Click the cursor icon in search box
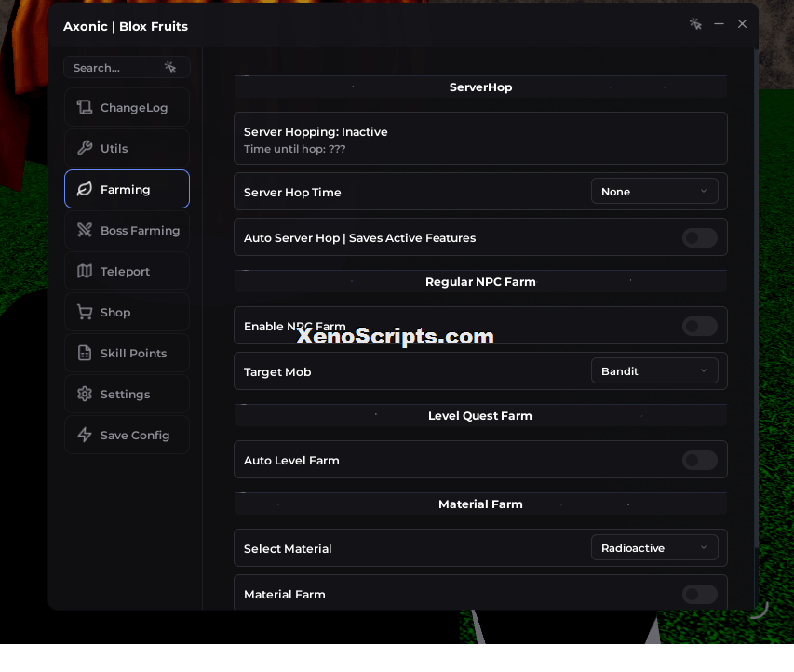794x672 pixels. tap(170, 67)
